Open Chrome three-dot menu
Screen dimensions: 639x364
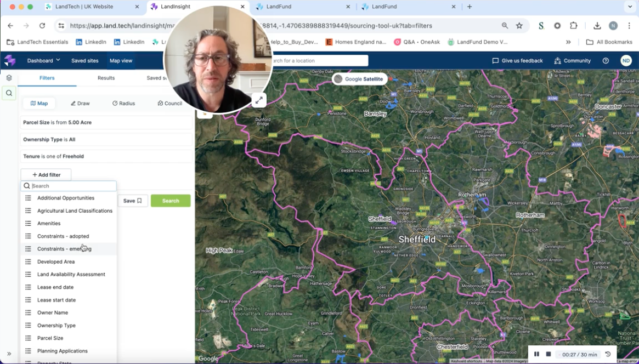(629, 26)
